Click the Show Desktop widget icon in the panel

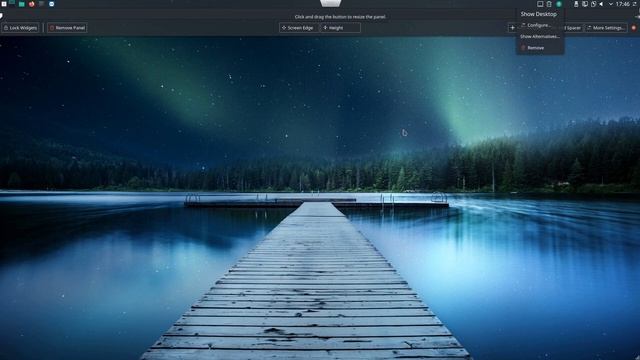click(x=540, y=4)
